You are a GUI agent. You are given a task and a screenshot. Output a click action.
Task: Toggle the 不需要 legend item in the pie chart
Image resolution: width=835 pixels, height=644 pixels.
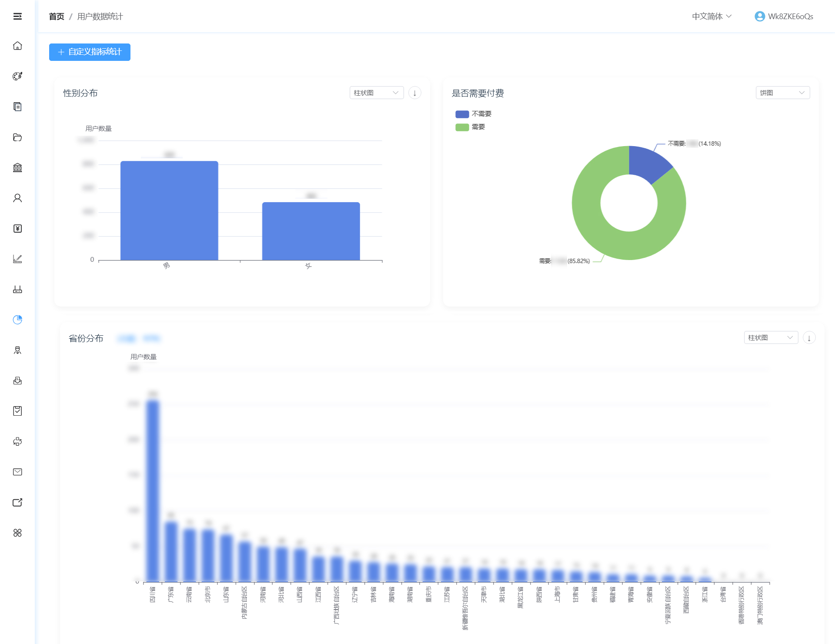pyautogui.click(x=473, y=114)
